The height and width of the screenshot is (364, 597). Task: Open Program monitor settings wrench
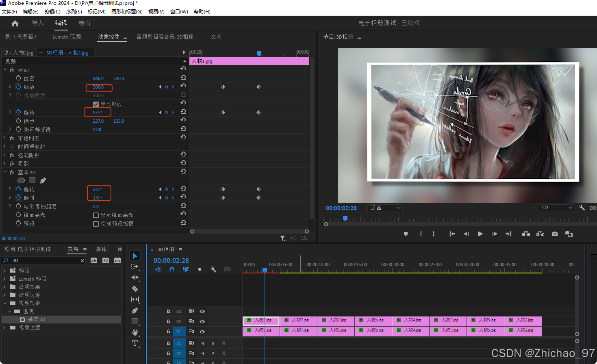click(582, 208)
